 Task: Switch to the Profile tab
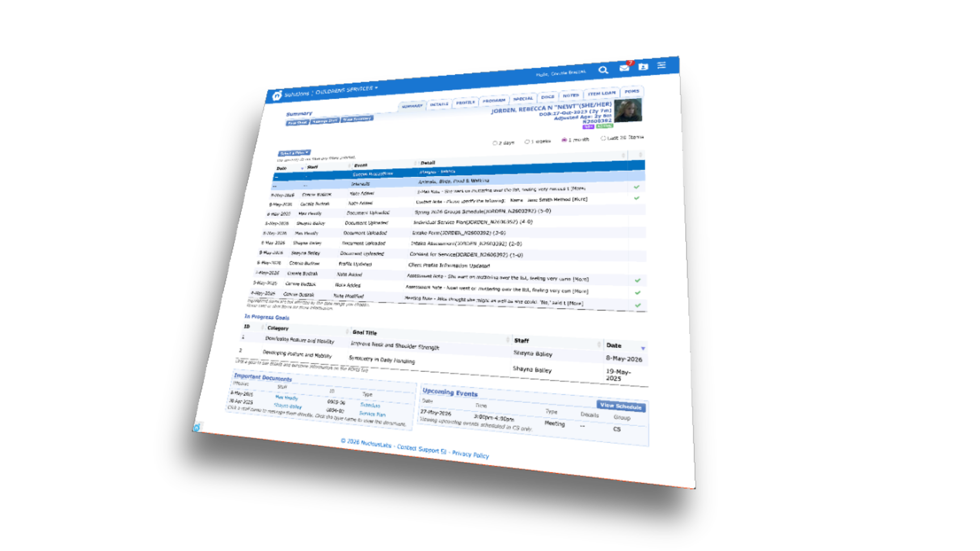(x=465, y=102)
